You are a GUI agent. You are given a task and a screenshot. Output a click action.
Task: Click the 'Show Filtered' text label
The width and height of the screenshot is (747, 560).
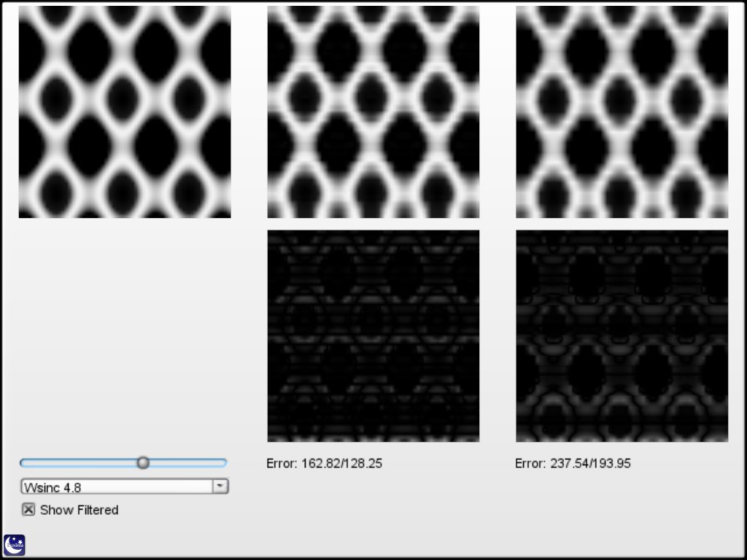(79, 510)
